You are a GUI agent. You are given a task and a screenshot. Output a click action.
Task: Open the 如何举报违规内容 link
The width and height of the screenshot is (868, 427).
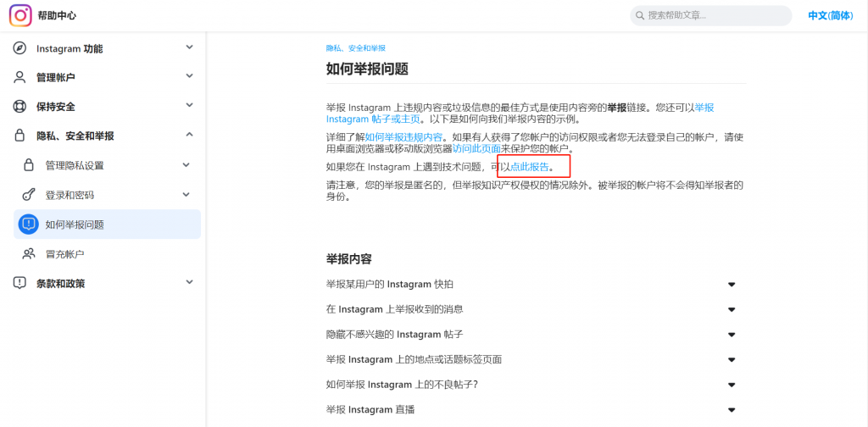pos(403,137)
